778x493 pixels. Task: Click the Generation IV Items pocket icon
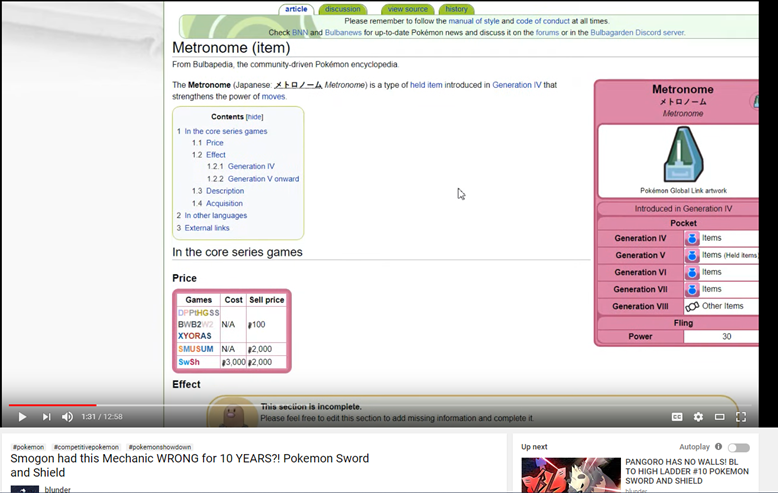point(692,239)
